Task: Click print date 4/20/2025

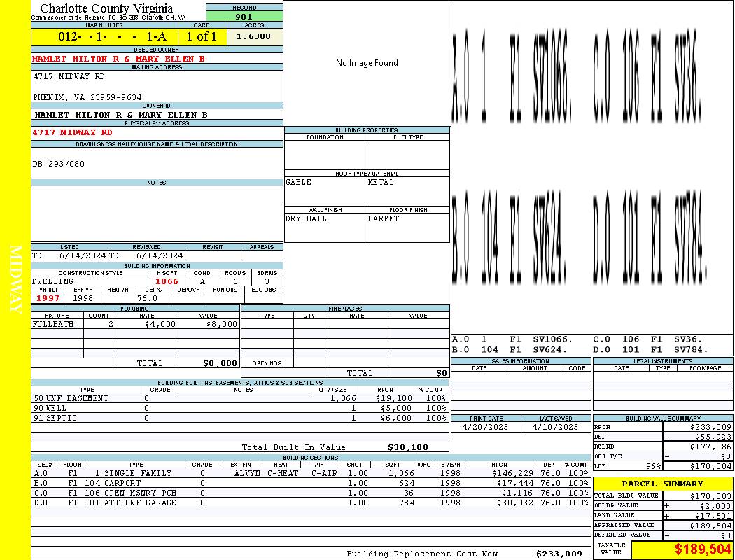Action: (x=485, y=428)
